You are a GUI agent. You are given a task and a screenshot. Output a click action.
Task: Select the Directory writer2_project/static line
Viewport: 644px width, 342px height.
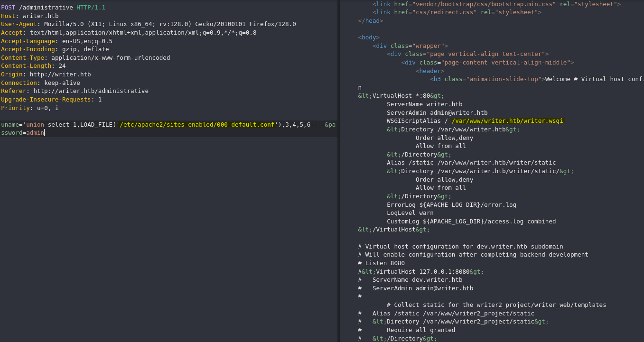pos(454,322)
